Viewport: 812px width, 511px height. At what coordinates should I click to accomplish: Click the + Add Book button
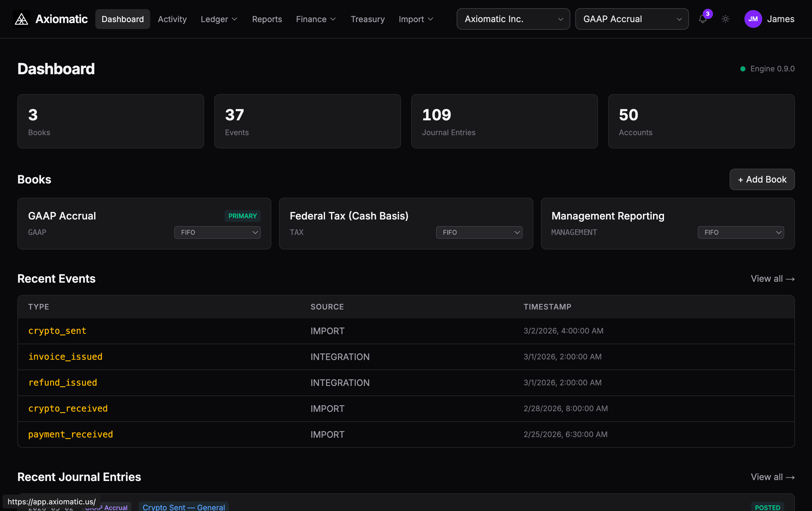(x=762, y=179)
